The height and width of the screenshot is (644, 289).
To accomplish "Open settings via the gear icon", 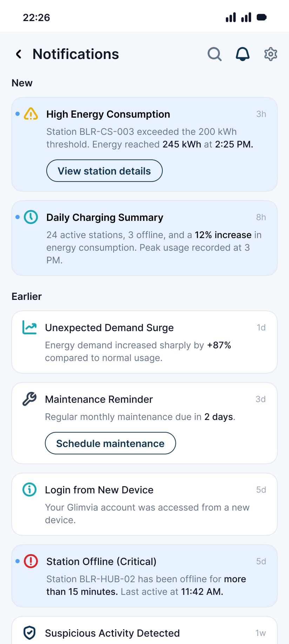I will click(270, 54).
